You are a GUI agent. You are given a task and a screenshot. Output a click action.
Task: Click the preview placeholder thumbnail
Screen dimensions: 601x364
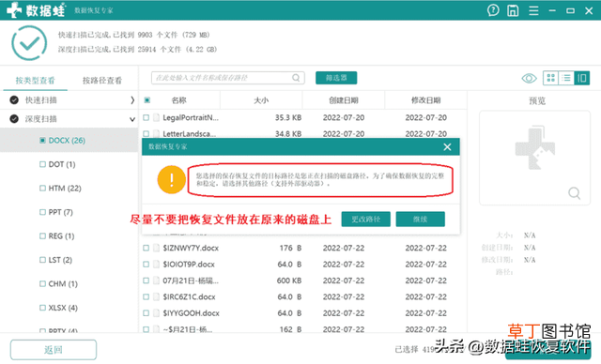pyautogui.click(x=534, y=148)
